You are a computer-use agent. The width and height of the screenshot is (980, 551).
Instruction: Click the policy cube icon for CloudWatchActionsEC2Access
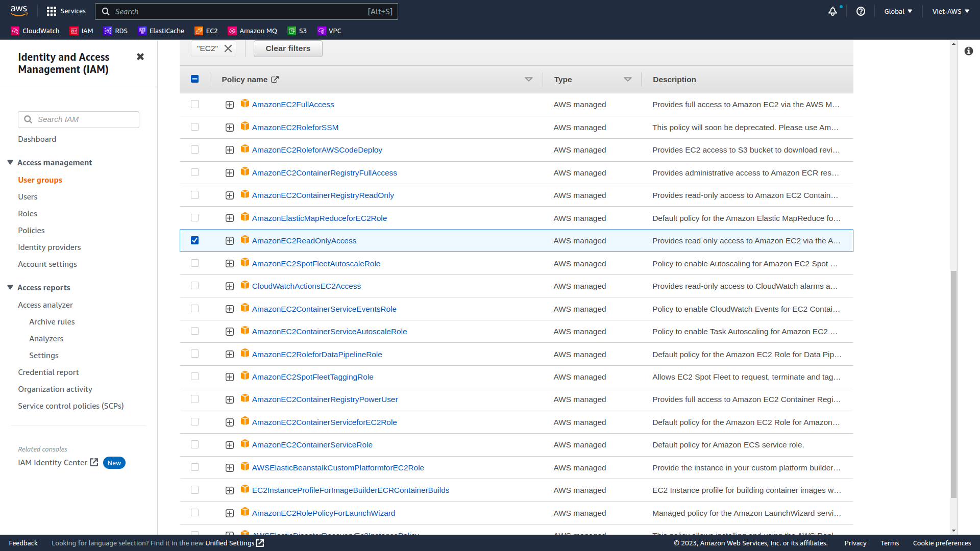pyautogui.click(x=245, y=285)
